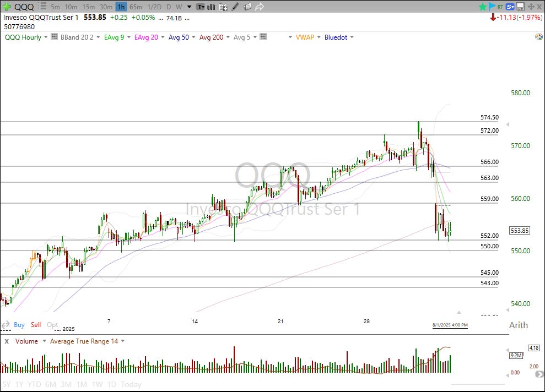This screenshot has height=392, width=545.
Task: Toggle the Arith scale setting
Action: 518,325
